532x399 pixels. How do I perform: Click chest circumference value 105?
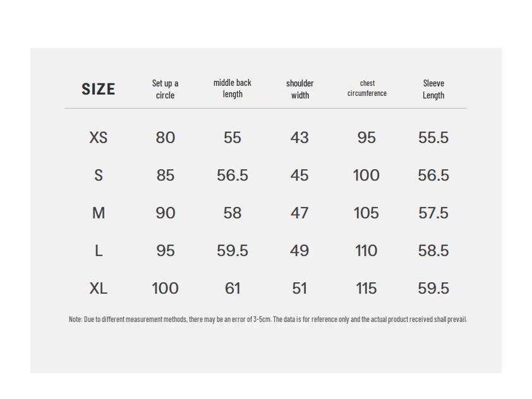366,213
